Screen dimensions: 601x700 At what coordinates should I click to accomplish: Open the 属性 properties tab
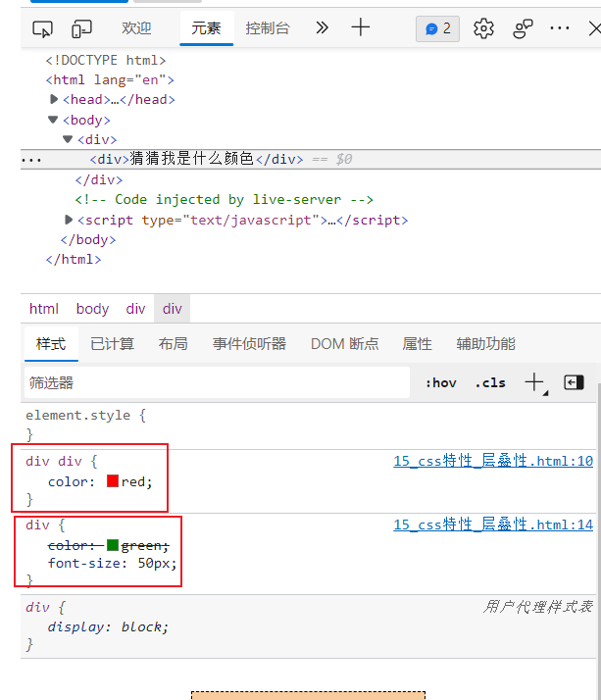[x=417, y=344]
